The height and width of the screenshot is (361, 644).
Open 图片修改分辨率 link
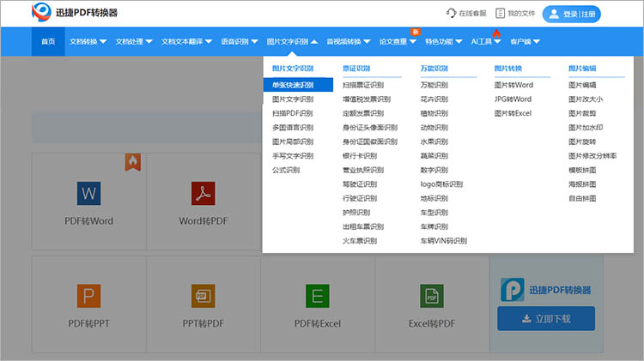(x=592, y=156)
